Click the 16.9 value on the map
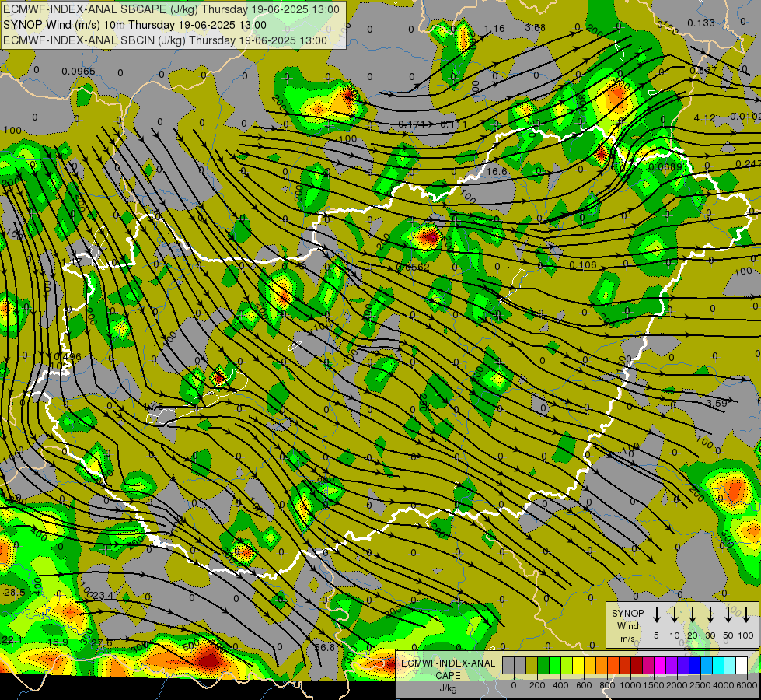Image resolution: width=761 pixels, height=700 pixels. [x=58, y=642]
